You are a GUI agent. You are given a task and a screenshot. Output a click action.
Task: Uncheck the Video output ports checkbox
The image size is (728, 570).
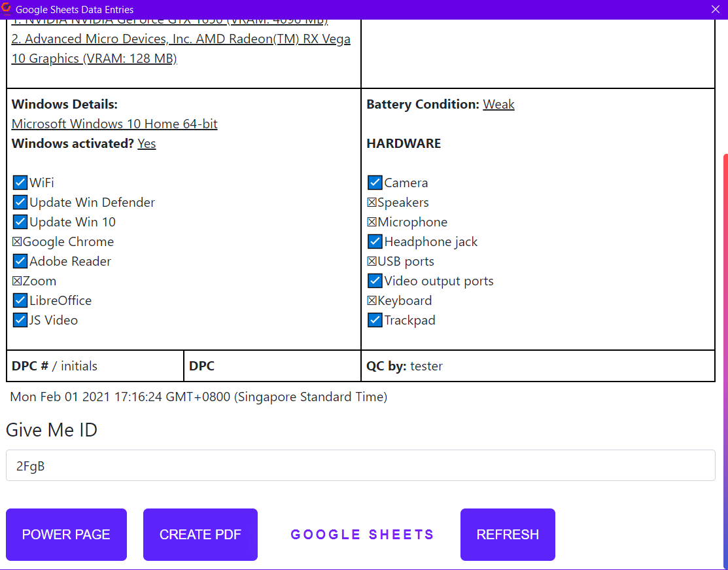pyautogui.click(x=375, y=281)
